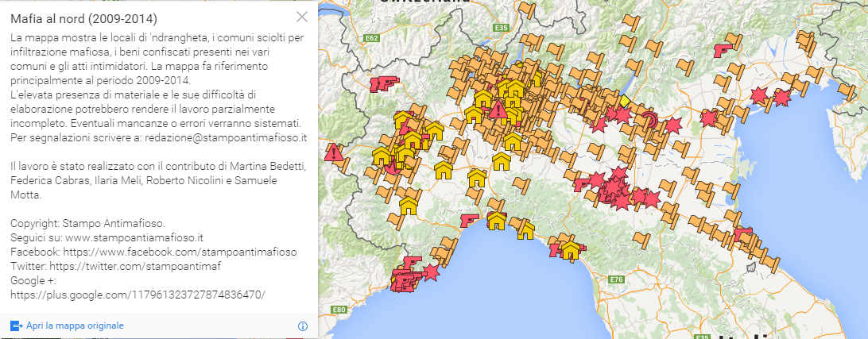
Task: Select the red star on the Ligurian coast
Action: [x=430, y=272]
